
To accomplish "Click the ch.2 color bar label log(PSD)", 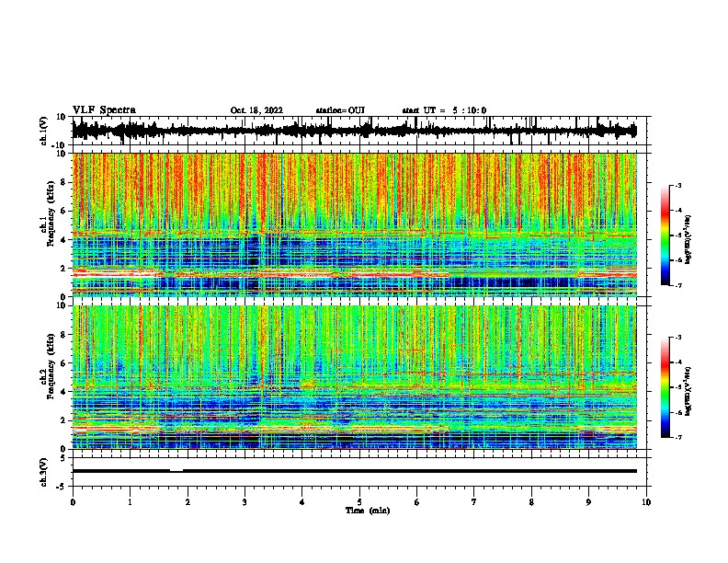I will [x=688, y=392].
